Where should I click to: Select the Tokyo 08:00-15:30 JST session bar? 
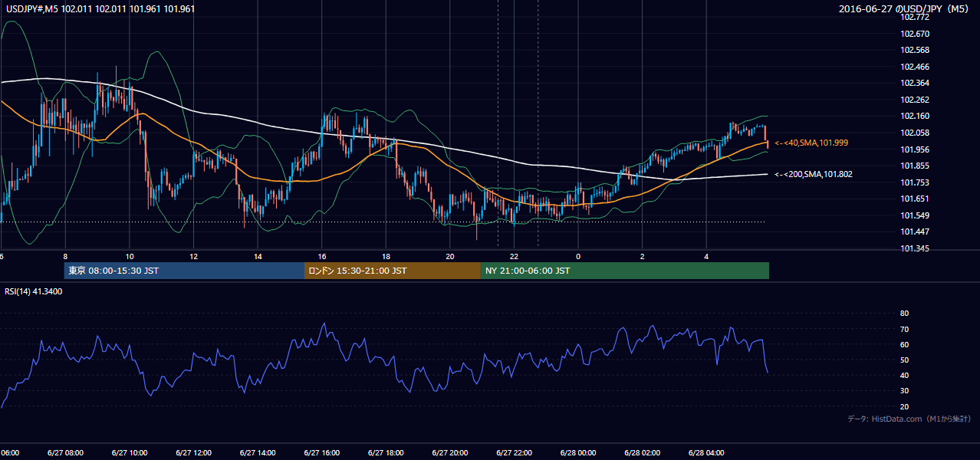coord(184,271)
